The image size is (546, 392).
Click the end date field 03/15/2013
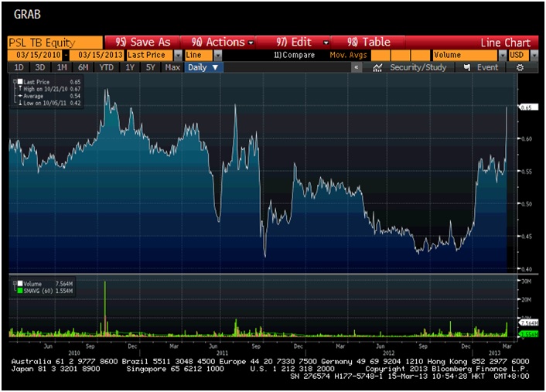(x=97, y=55)
